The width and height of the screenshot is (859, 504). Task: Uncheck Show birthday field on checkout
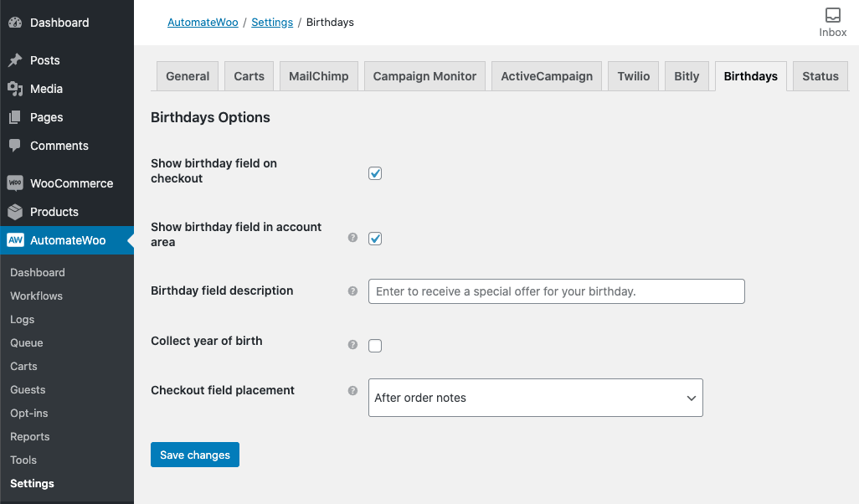click(375, 173)
